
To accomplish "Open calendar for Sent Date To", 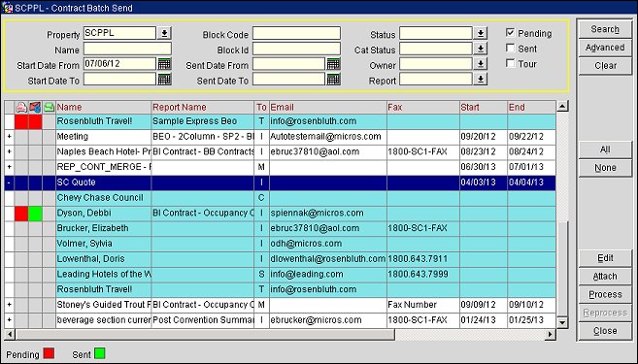I will (x=333, y=80).
